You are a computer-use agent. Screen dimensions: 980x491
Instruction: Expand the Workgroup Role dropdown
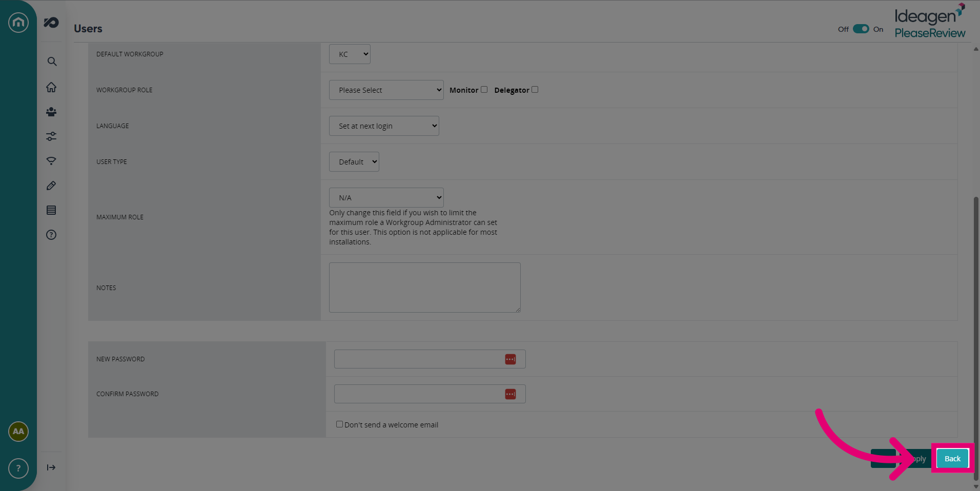coord(386,90)
